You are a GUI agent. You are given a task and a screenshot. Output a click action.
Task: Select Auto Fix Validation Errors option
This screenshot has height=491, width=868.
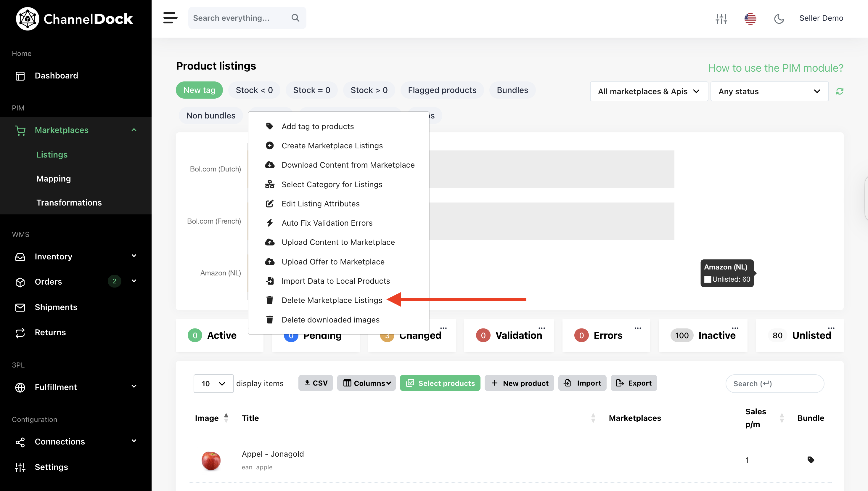click(x=327, y=223)
